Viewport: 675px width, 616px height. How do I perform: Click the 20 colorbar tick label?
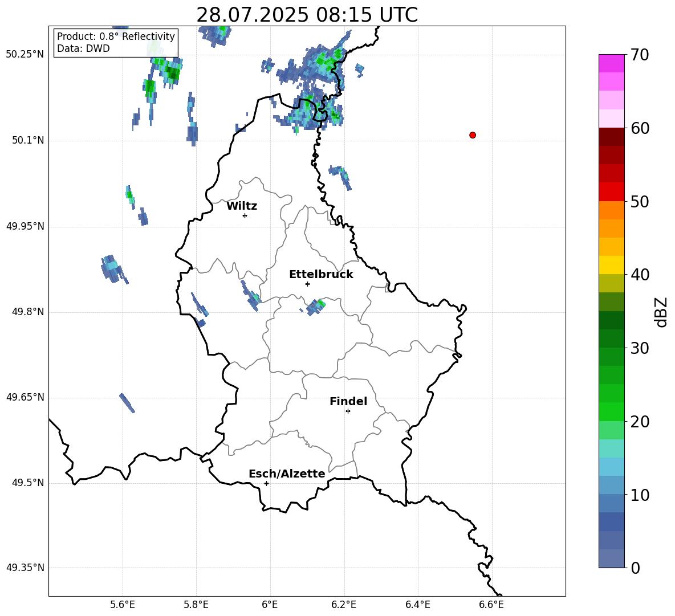640,422
